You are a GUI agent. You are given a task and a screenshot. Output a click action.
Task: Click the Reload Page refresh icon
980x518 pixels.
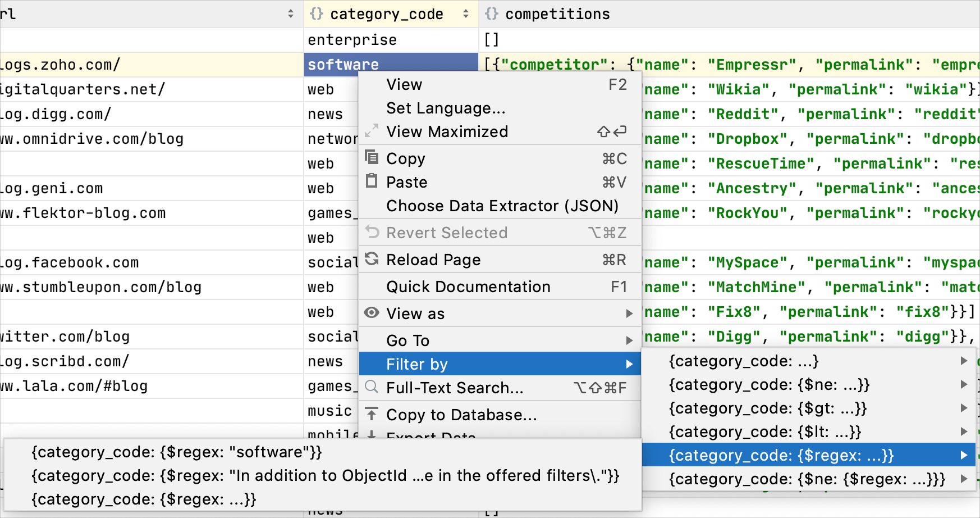[x=372, y=259]
